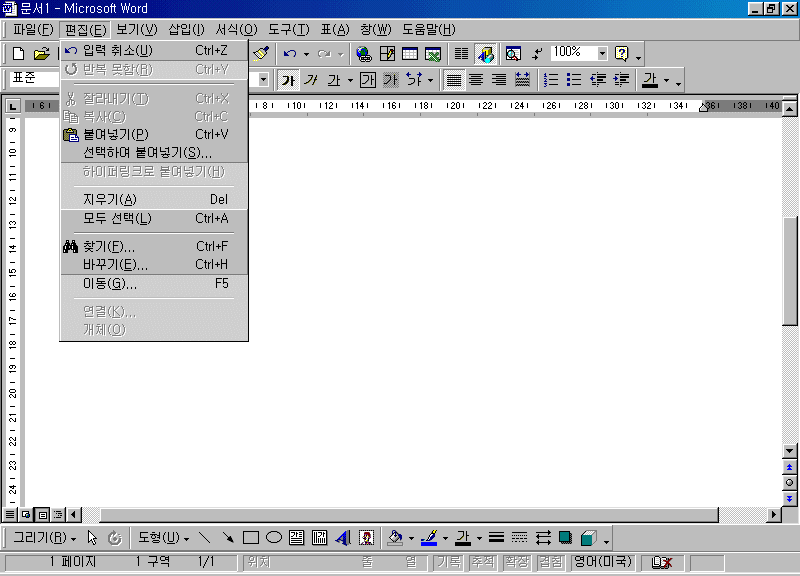The height and width of the screenshot is (576, 800).
Task: Click the Line Style icon
Action: [496, 538]
